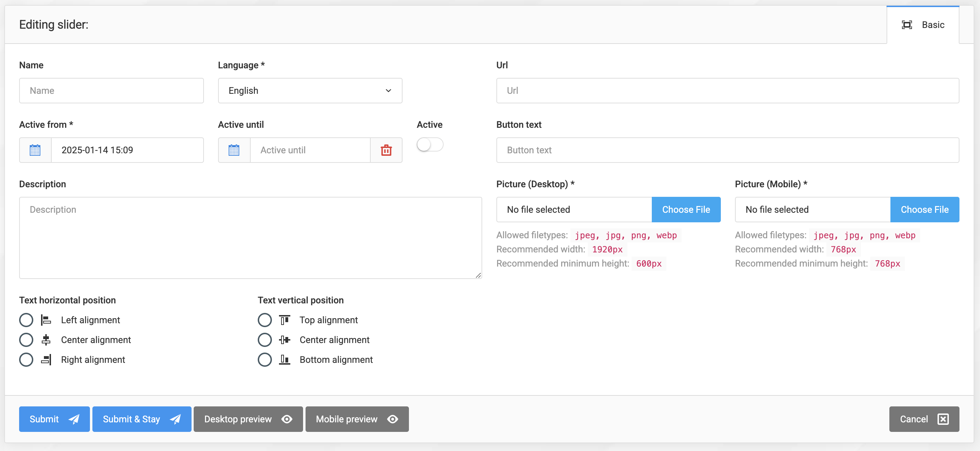Image resolution: width=980 pixels, height=451 pixels.
Task: Open the Active until calendar picker icon
Action: pyautogui.click(x=234, y=150)
